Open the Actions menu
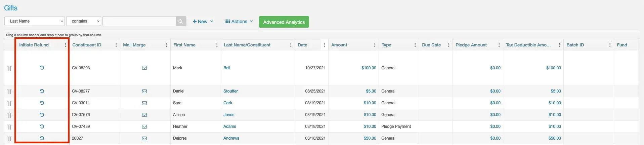This screenshot has width=644, height=145. [239, 22]
